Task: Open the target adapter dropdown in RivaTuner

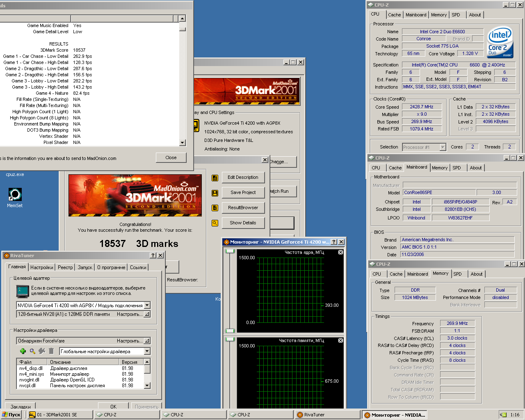Action: point(147,305)
